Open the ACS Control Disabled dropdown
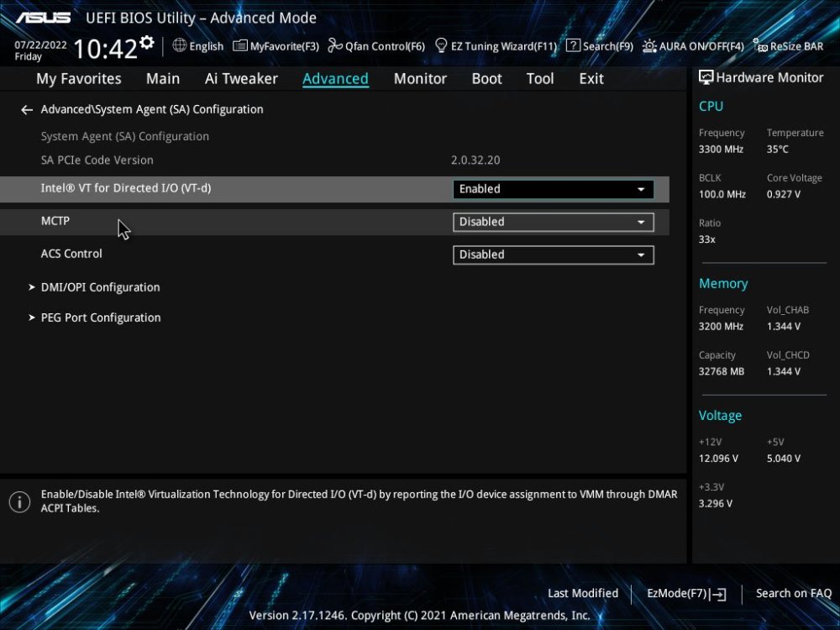The image size is (840, 630). 553,255
